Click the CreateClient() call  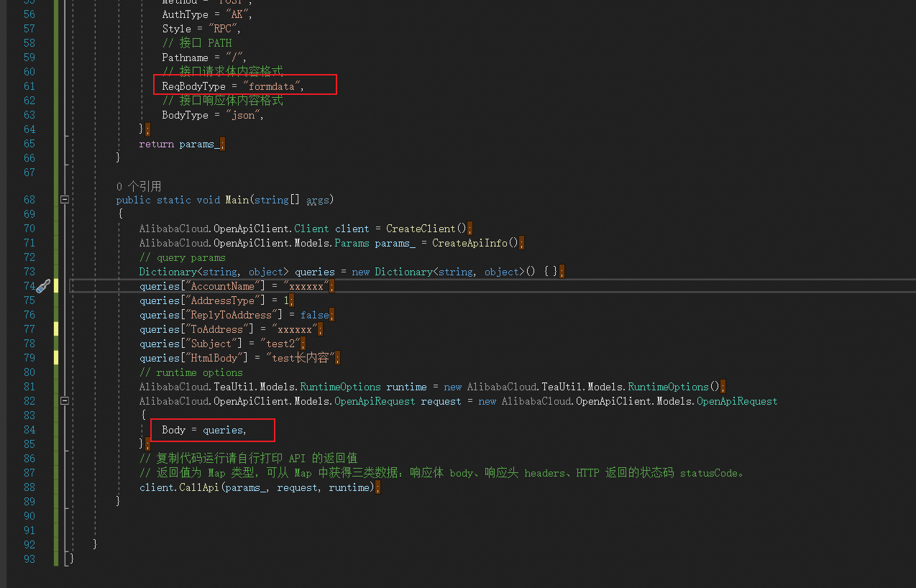point(426,229)
